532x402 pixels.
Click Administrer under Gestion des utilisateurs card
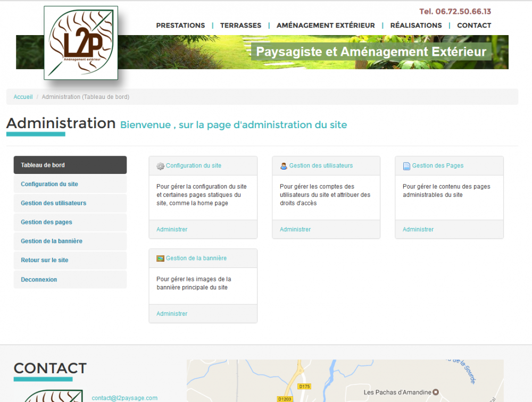pos(295,230)
